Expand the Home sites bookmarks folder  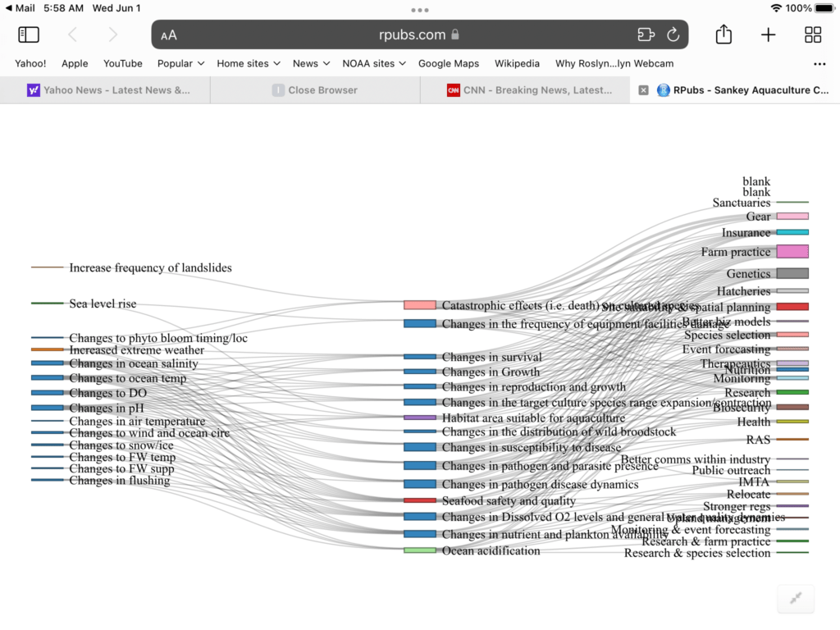coord(248,63)
